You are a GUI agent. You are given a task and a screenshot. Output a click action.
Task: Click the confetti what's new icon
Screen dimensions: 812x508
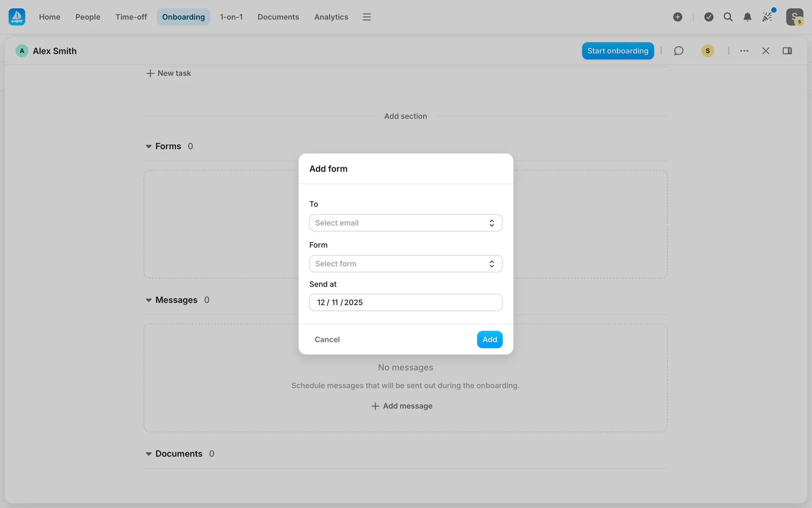point(767,17)
